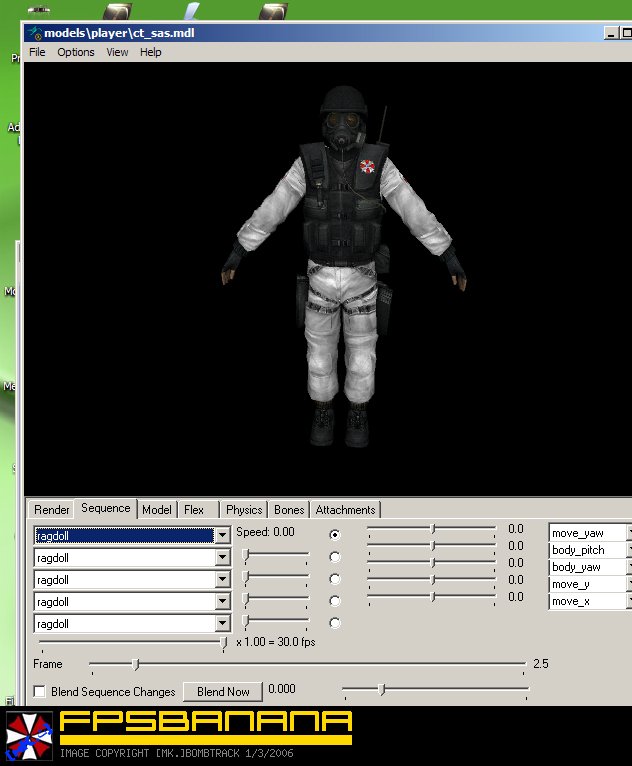This screenshot has width=632, height=766.
Task: Click the title text models\player\ct_sas.mdl
Action: [119, 33]
